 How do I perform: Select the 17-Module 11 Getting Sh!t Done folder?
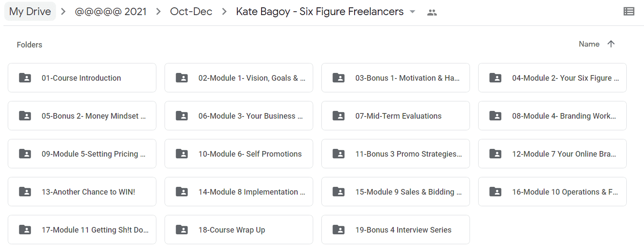pyautogui.click(x=82, y=230)
